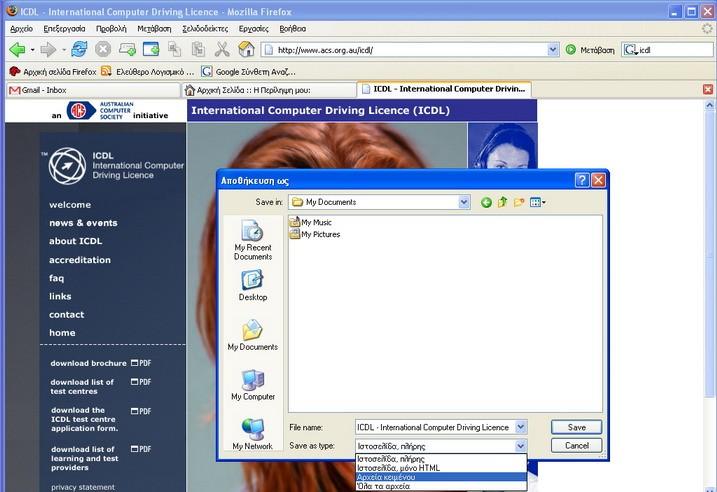Click the 'download brochure' PDF link
The width and height of the screenshot is (717, 492).
coord(101,363)
